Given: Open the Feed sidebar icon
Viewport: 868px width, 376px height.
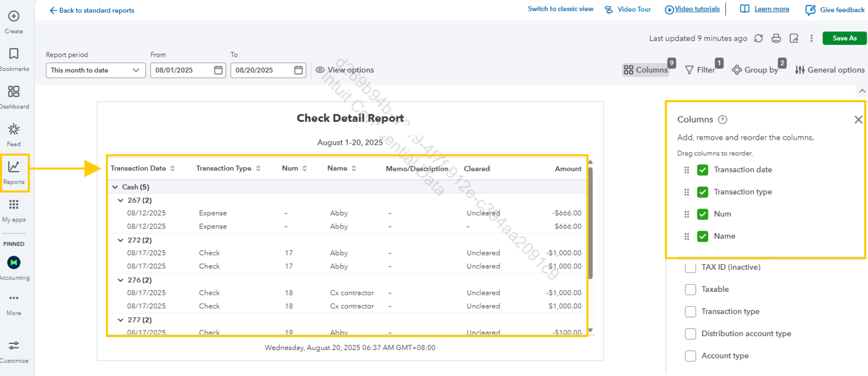Looking at the screenshot, I should [x=14, y=129].
